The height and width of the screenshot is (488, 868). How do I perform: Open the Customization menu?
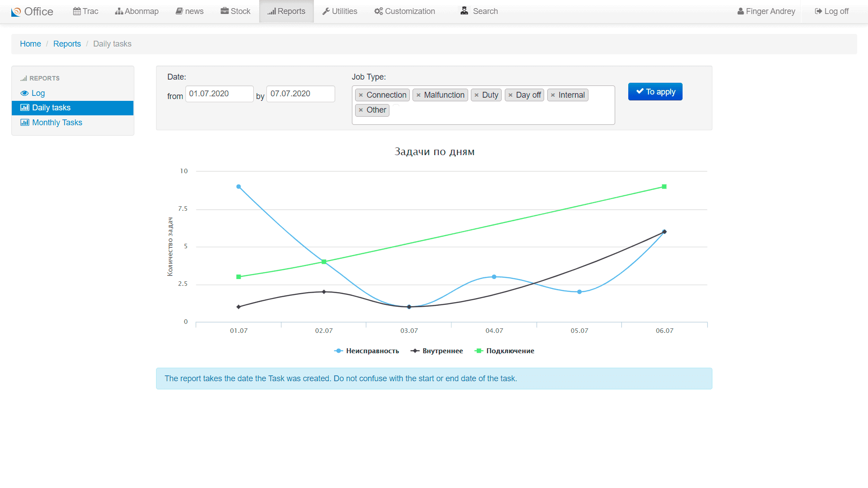pyautogui.click(x=404, y=11)
